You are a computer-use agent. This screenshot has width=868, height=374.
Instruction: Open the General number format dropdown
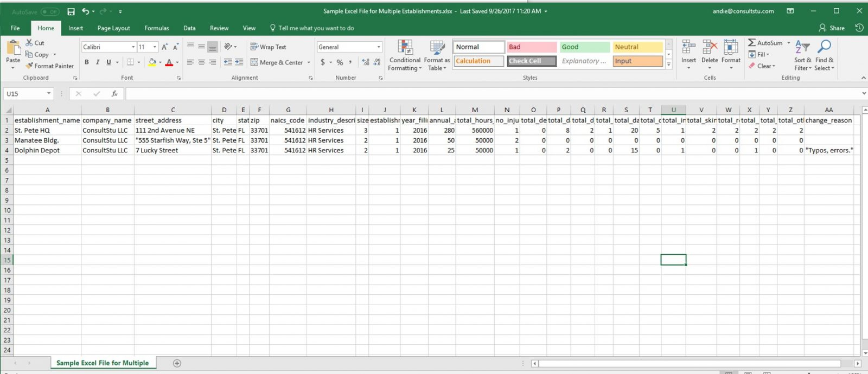(x=379, y=47)
